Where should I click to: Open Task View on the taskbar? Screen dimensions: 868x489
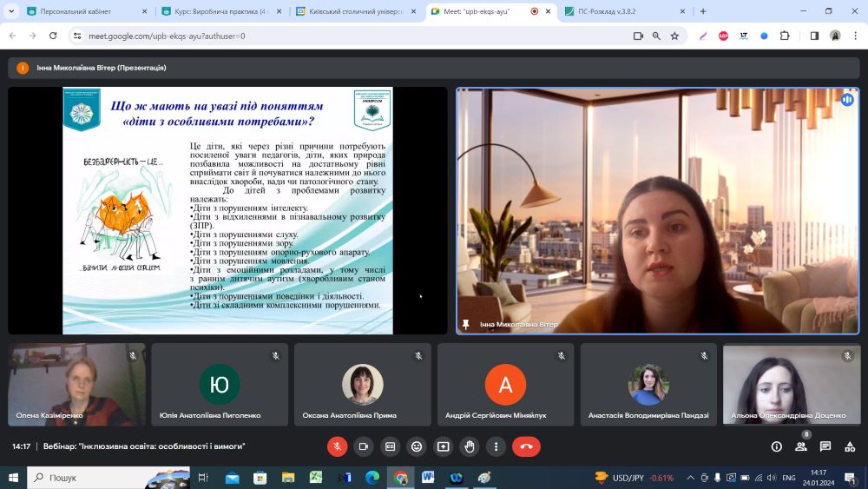(203, 478)
